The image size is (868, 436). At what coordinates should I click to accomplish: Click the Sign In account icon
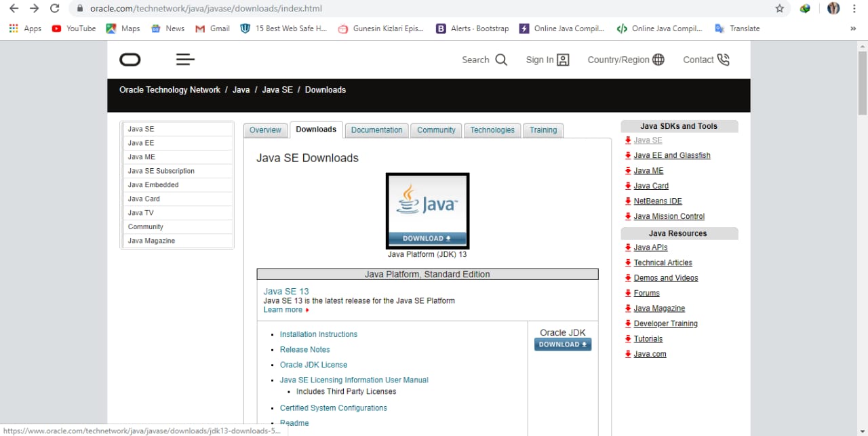pyautogui.click(x=565, y=60)
